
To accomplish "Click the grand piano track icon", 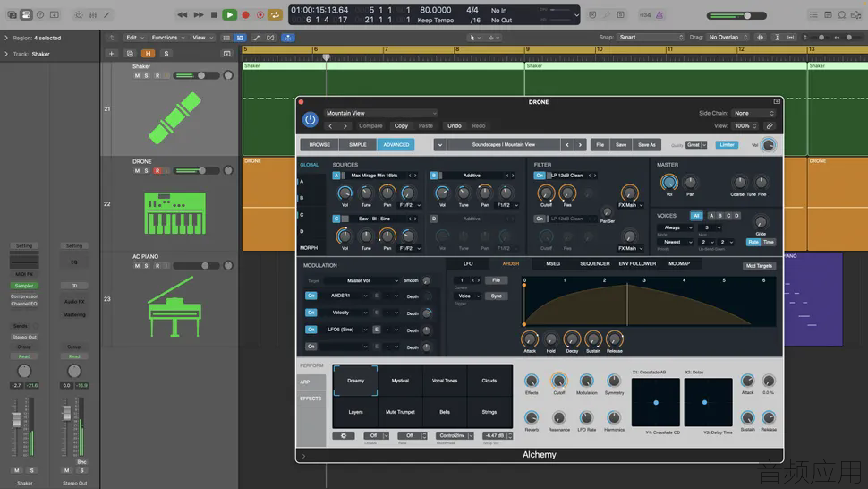I will point(174,307).
